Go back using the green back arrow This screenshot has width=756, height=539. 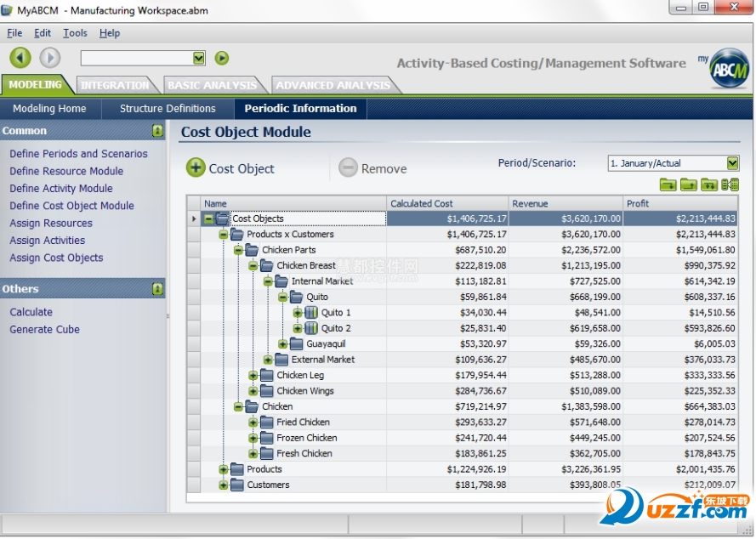pos(20,58)
